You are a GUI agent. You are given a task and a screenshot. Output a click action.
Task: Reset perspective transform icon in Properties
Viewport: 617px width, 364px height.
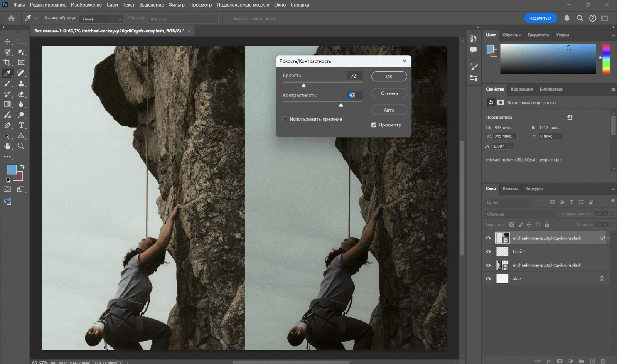point(570,117)
